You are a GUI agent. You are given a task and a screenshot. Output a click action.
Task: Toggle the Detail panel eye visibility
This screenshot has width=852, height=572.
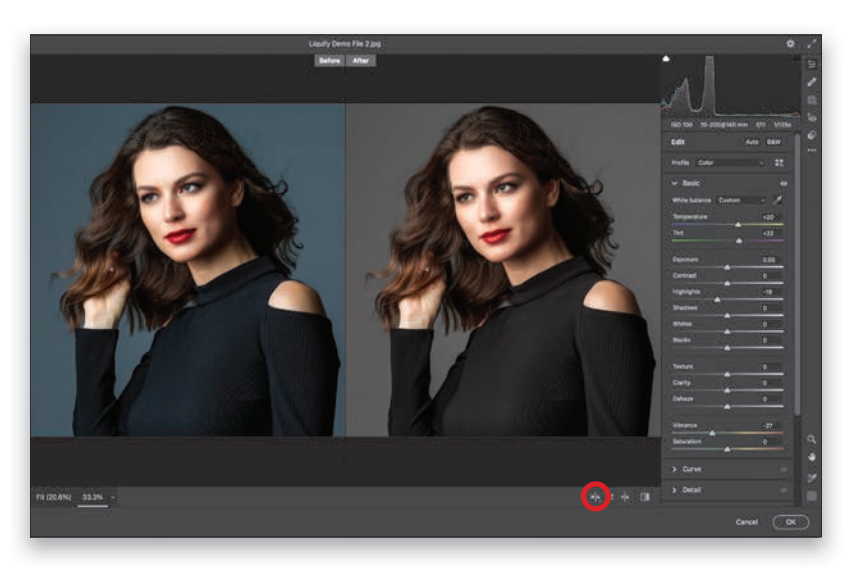(783, 490)
